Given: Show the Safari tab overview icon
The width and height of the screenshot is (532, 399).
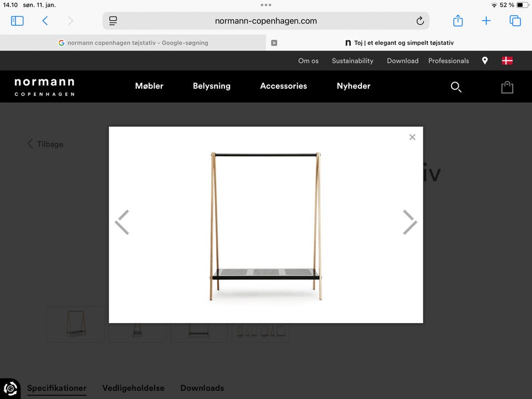Looking at the screenshot, I should tap(515, 21).
